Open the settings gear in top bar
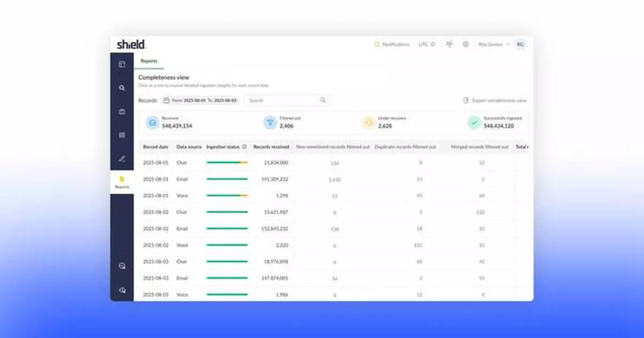Screen dimensions: 644x338 [466, 44]
